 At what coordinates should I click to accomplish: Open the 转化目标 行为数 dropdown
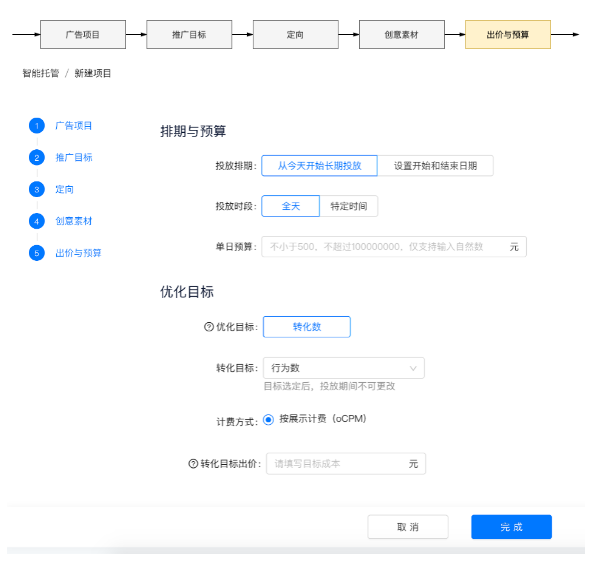[344, 368]
